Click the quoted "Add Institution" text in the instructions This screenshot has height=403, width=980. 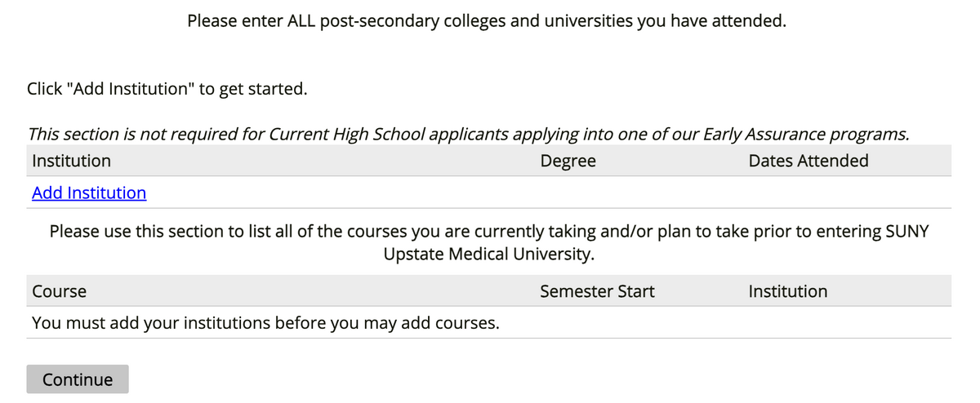pos(133,88)
